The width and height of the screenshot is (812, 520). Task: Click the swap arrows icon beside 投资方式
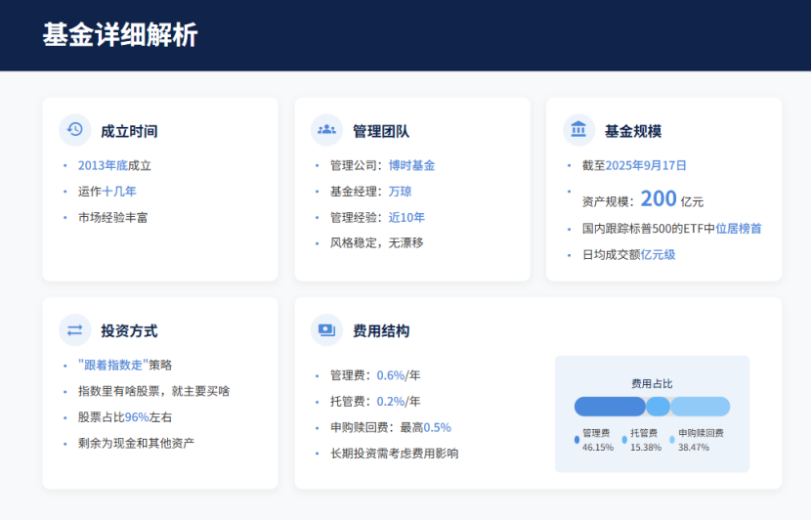[75, 330]
